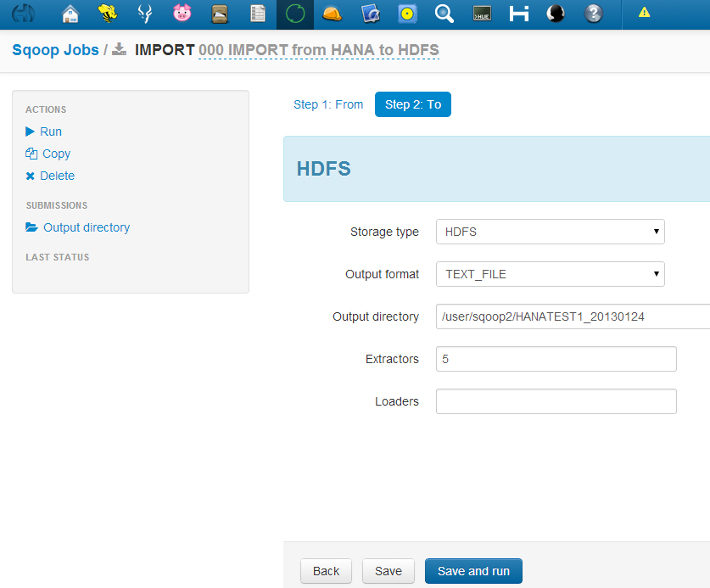This screenshot has width=710, height=588.
Task: Open the Pig editor icon
Action: (x=182, y=14)
